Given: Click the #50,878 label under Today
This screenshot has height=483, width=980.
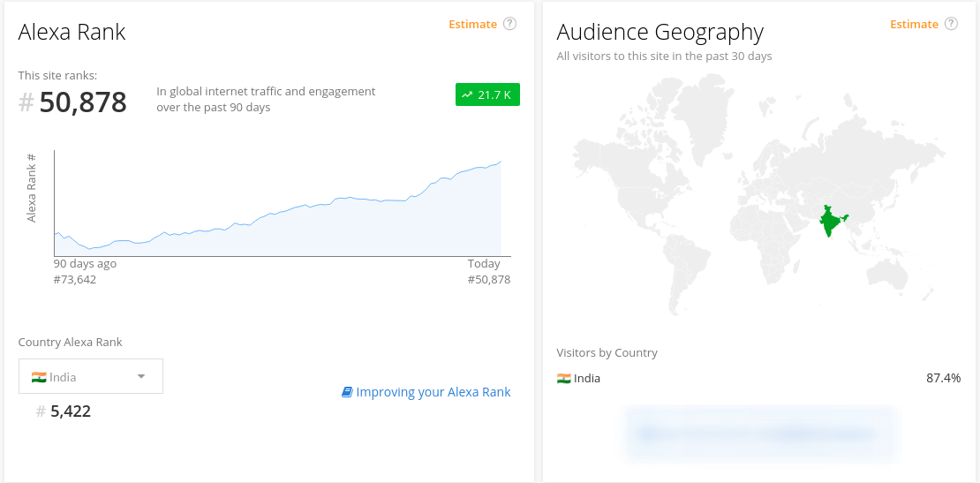Looking at the screenshot, I should coord(489,279).
